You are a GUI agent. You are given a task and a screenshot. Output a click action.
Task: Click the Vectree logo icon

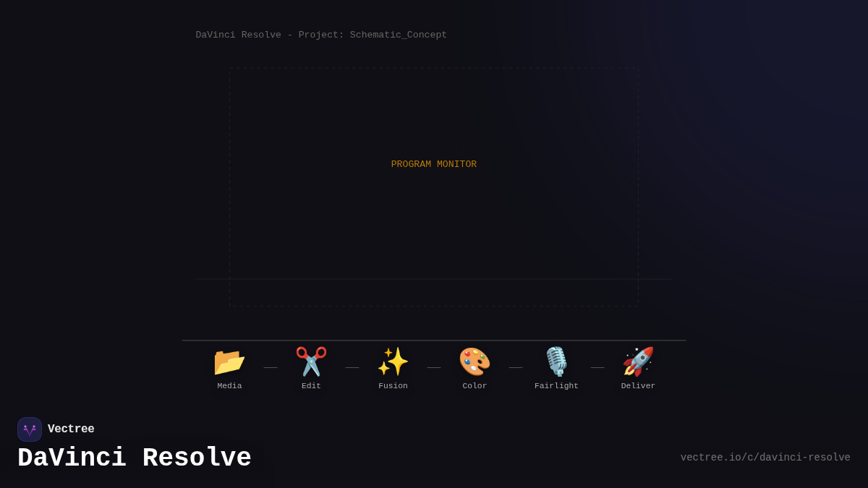coord(30,429)
